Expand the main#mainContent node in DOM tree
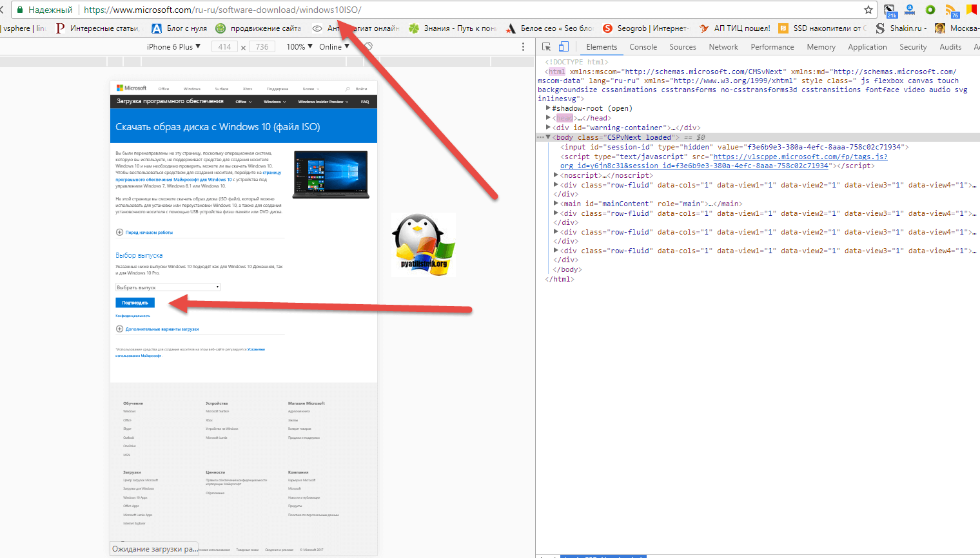This screenshot has width=980, height=558. 556,204
